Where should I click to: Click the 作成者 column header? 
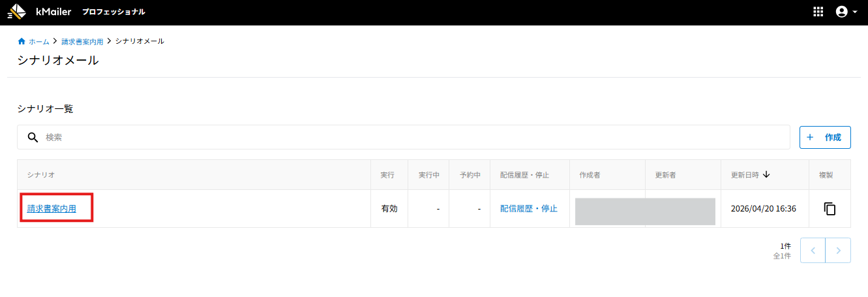click(x=590, y=175)
